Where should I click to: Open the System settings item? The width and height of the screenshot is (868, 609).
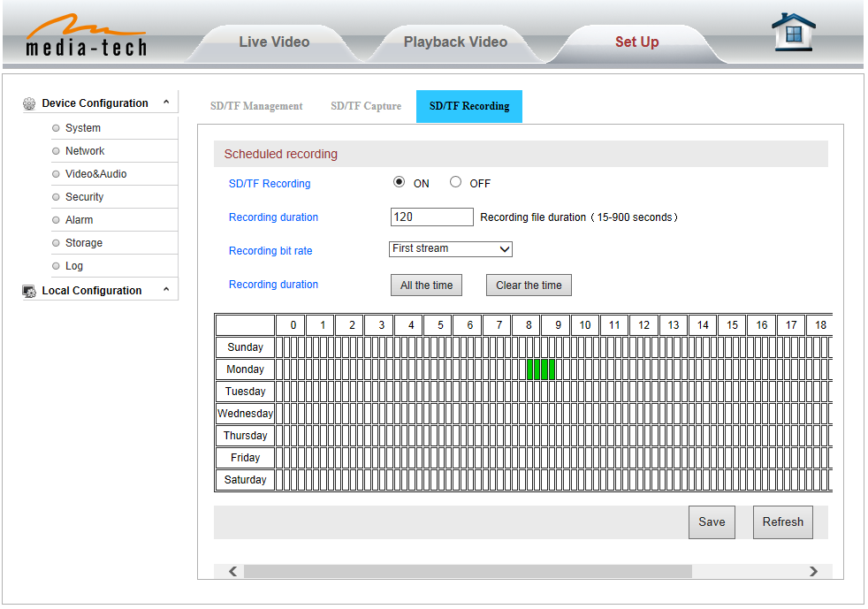[83, 128]
